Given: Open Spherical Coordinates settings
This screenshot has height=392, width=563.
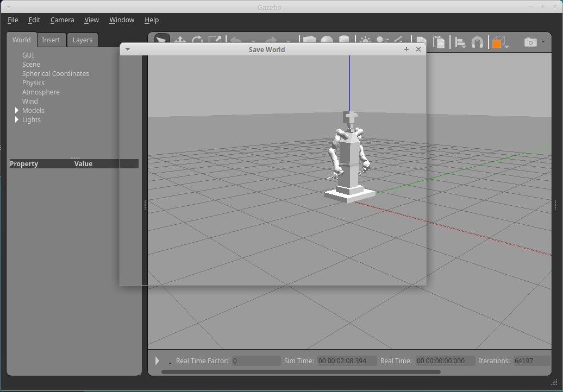Looking at the screenshot, I should (x=55, y=73).
